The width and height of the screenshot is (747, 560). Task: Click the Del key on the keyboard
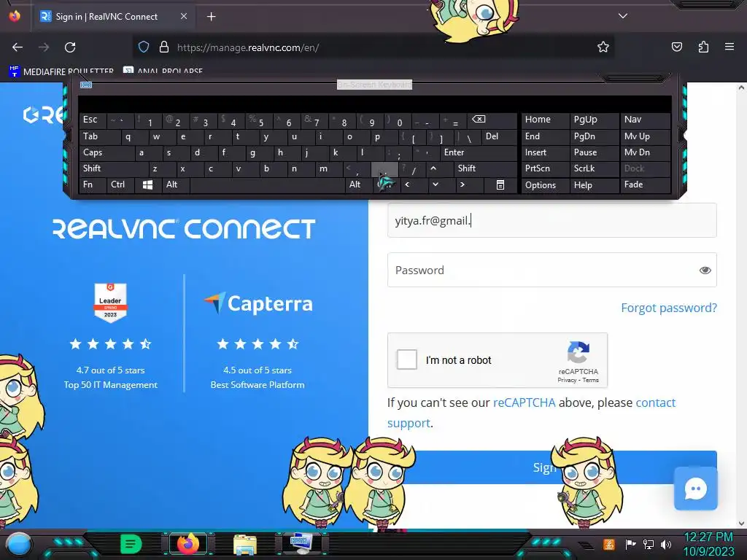click(499, 136)
